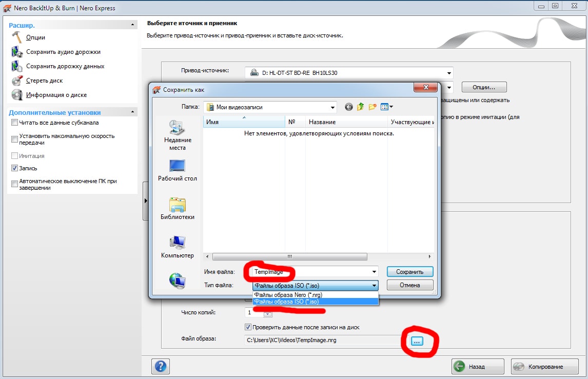Screen dimensions: 588x379
Task: Click the Save audio tracks icon
Action: click(x=17, y=52)
